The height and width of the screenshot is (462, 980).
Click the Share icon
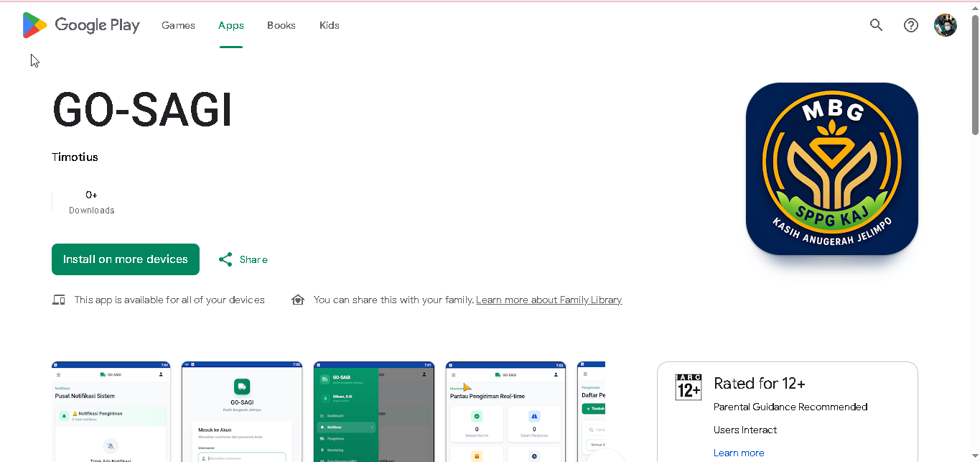click(225, 259)
